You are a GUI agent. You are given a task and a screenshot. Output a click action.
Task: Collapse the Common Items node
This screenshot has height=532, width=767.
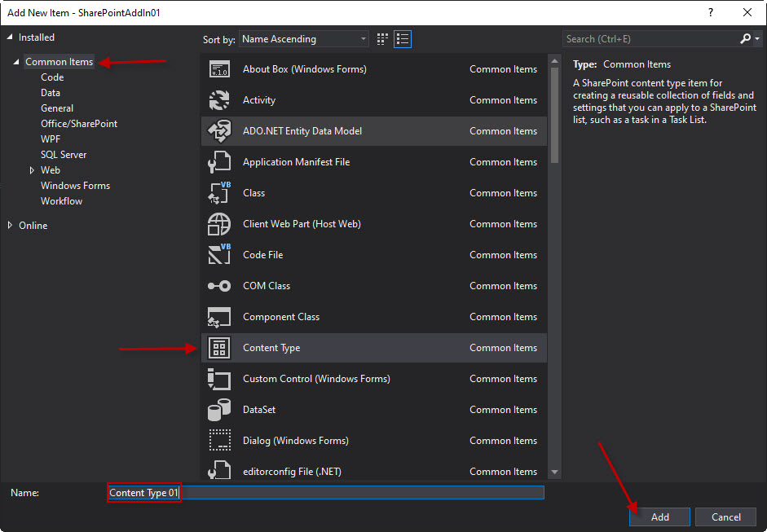(16, 62)
